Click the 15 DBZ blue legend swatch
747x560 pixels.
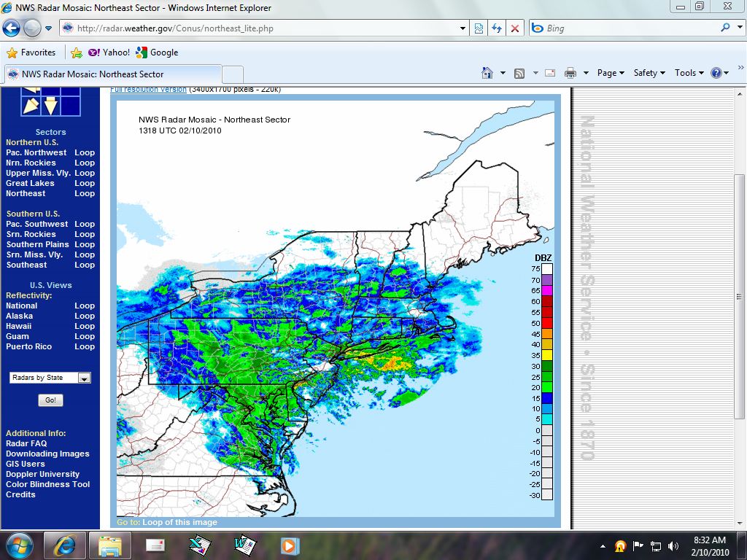tap(547, 398)
